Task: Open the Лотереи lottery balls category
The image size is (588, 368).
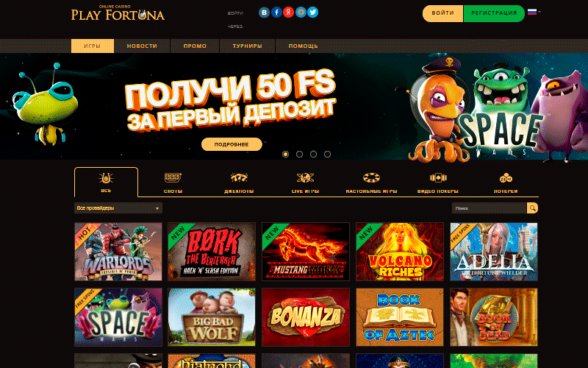Action: pos(506,177)
